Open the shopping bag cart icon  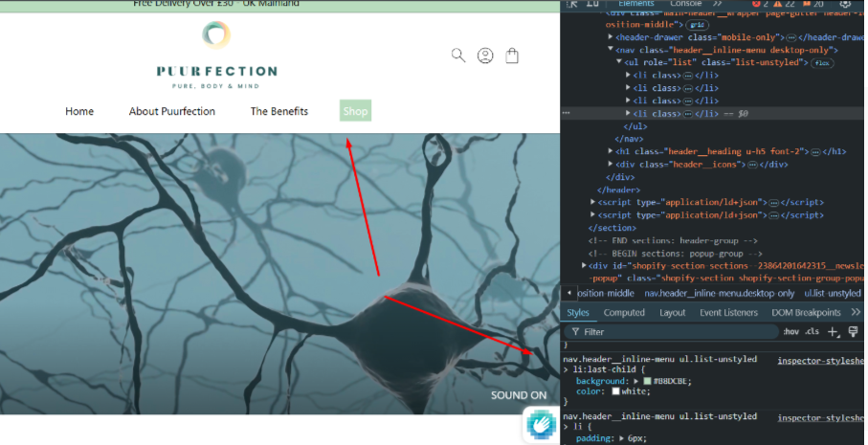click(512, 56)
